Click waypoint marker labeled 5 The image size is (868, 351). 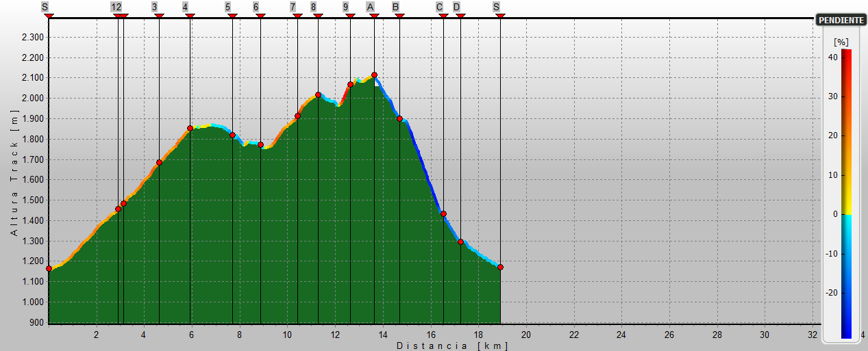coord(227,7)
